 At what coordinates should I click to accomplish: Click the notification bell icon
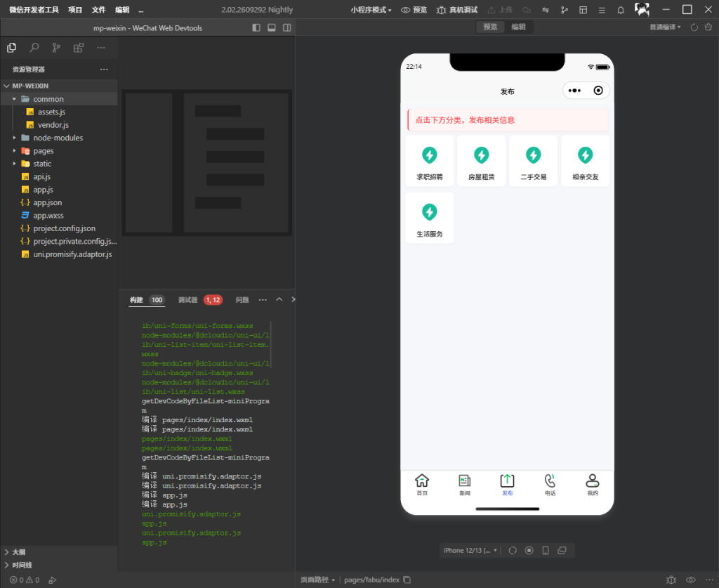click(621, 10)
